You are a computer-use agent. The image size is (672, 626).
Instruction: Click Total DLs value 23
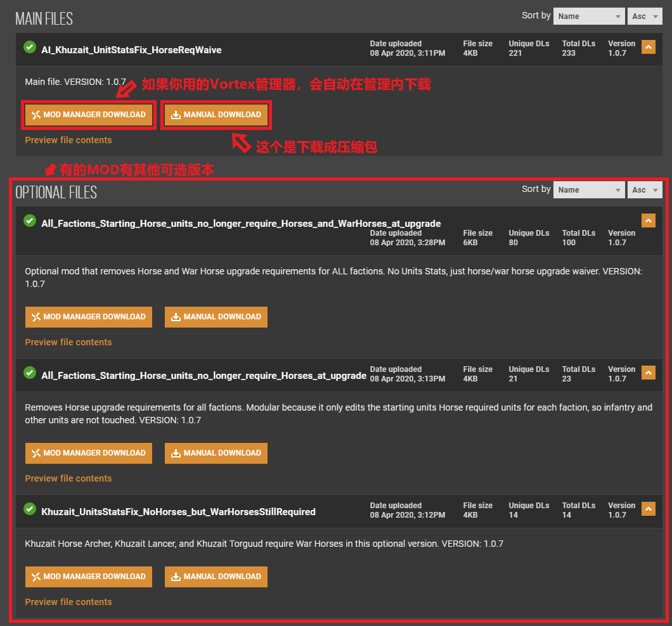[567, 379]
